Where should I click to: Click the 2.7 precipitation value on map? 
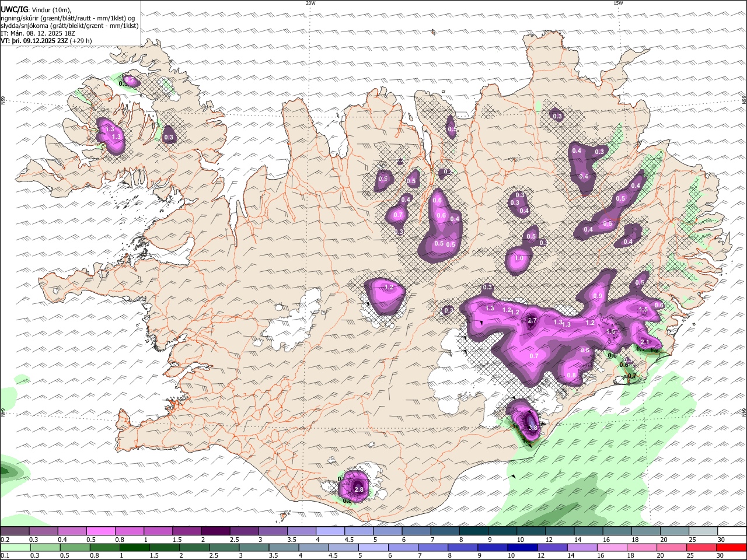click(532, 320)
